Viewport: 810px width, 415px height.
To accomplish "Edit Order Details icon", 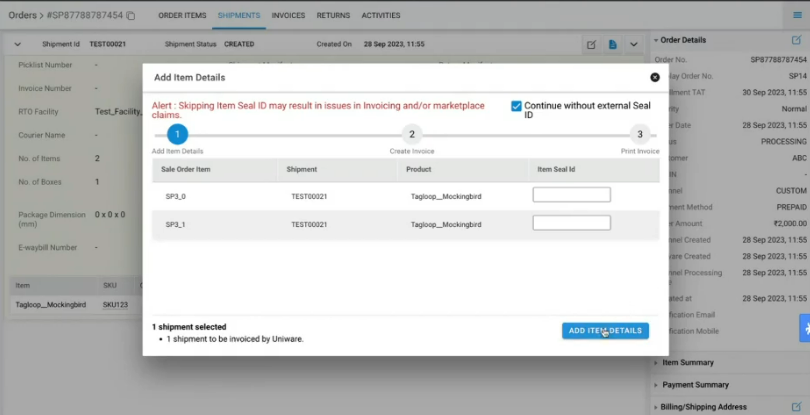I will click(796, 40).
